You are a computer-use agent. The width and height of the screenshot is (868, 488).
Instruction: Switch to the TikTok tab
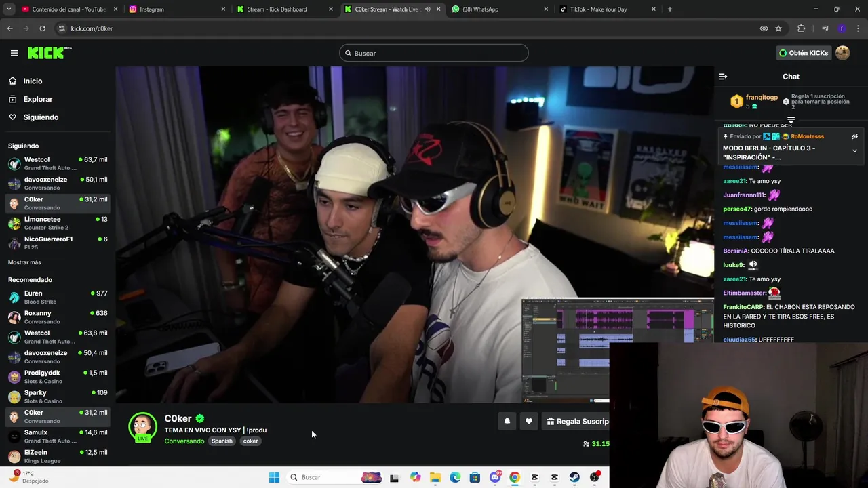[606, 9]
